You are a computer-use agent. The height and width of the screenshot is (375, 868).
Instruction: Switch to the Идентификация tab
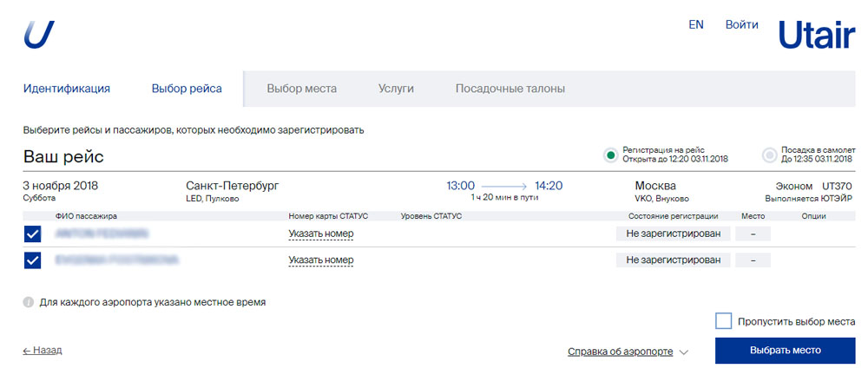(x=67, y=89)
